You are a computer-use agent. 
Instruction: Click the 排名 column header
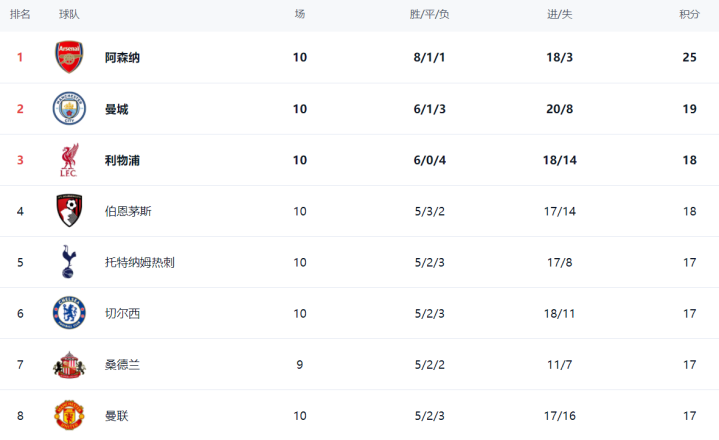(20, 14)
